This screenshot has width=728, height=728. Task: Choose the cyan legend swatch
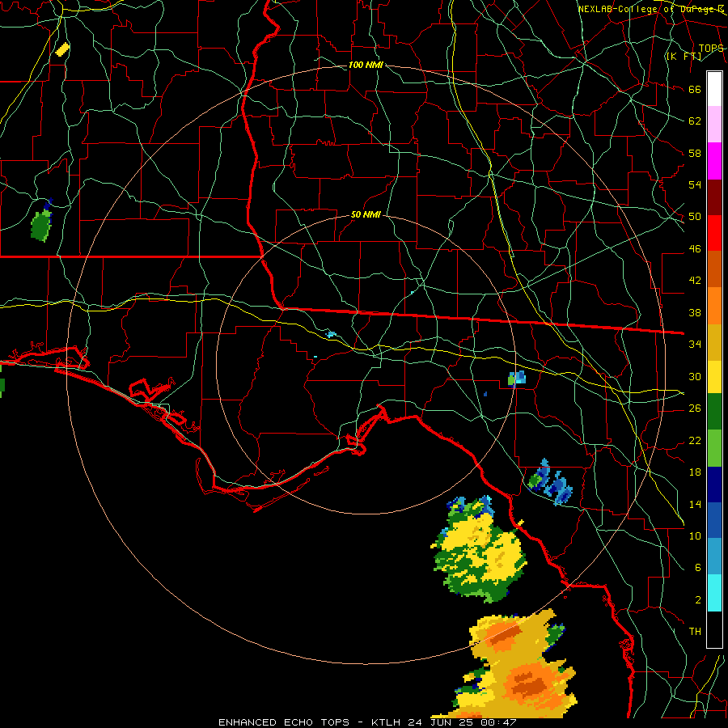[714, 593]
